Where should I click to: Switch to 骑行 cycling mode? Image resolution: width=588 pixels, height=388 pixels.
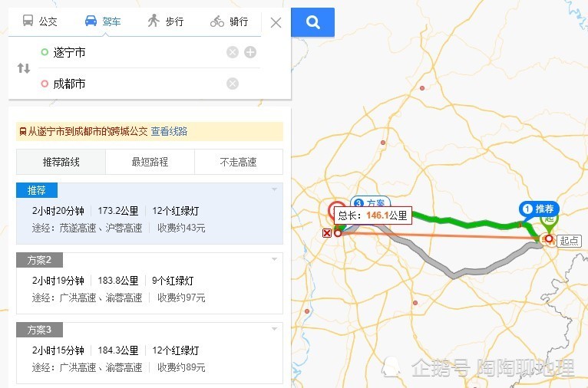[229, 21]
